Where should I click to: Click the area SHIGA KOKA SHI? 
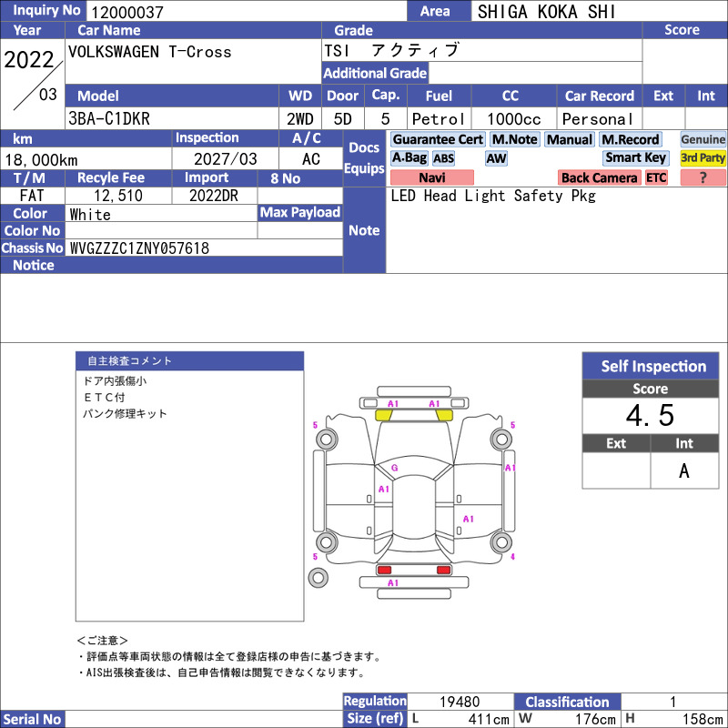pos(547,12)
